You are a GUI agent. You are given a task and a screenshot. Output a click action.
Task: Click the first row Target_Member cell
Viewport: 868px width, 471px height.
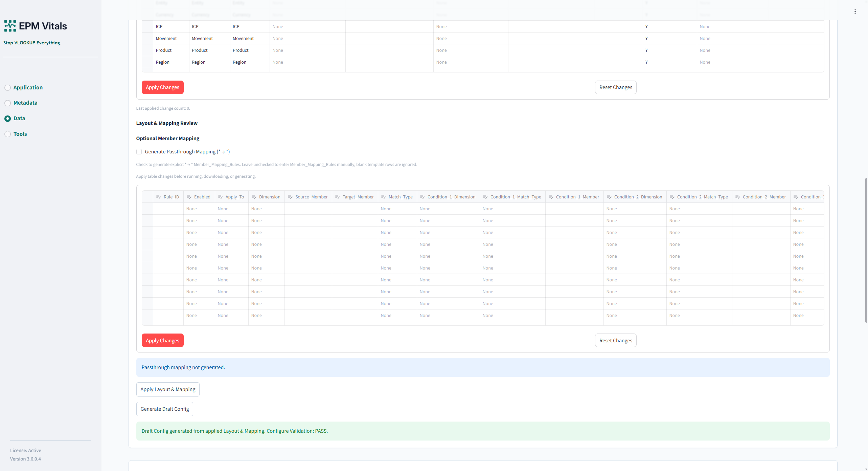(x=355, y=209)
